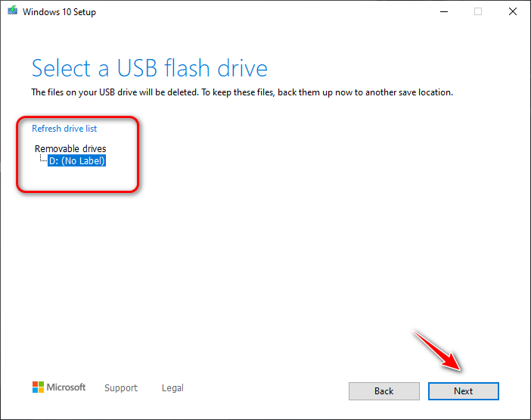This screenshot has width=531, height=420.
Task: Open the Support link
Action: point(121,388)
